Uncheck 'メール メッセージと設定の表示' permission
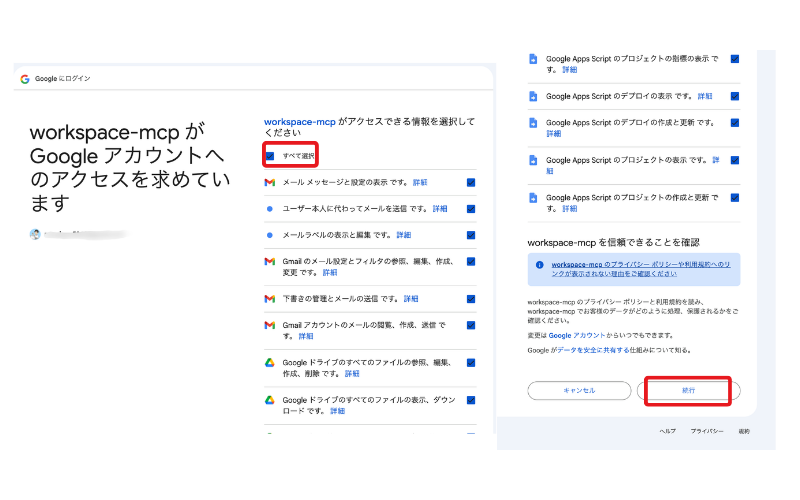 471,183
